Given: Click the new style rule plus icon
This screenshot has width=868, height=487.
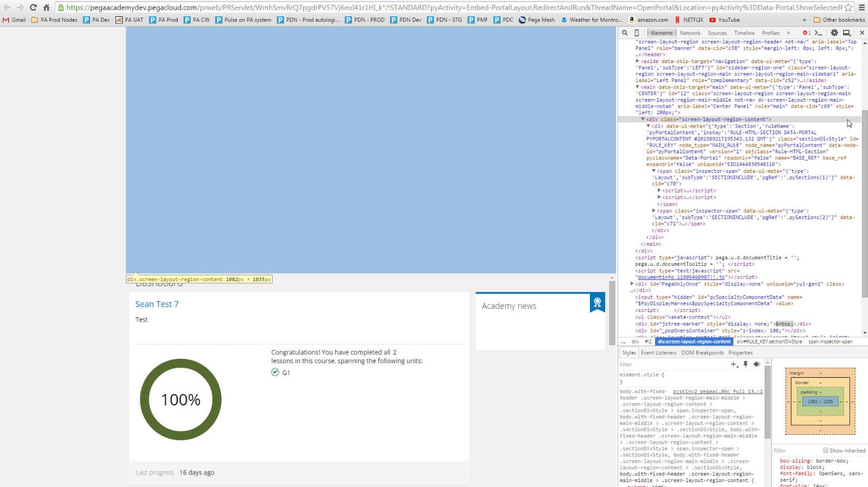Looking at the screenshot, I should 734,364.
